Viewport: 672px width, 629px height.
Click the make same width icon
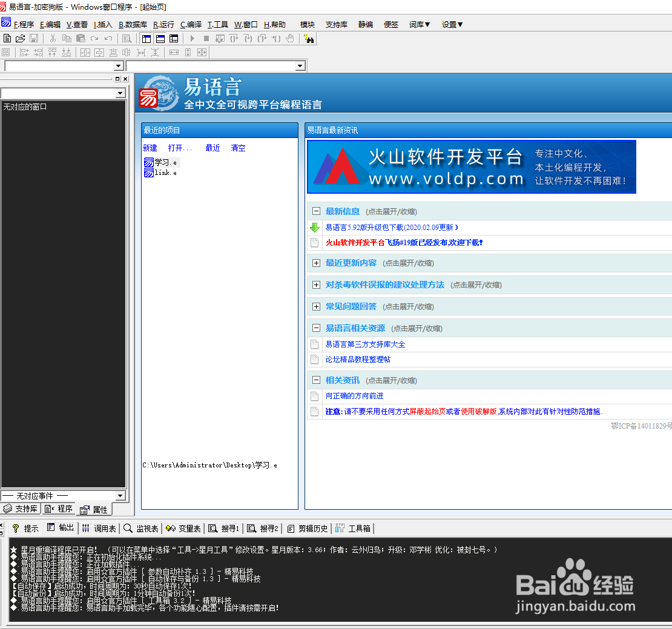click(x=174, y=52)
